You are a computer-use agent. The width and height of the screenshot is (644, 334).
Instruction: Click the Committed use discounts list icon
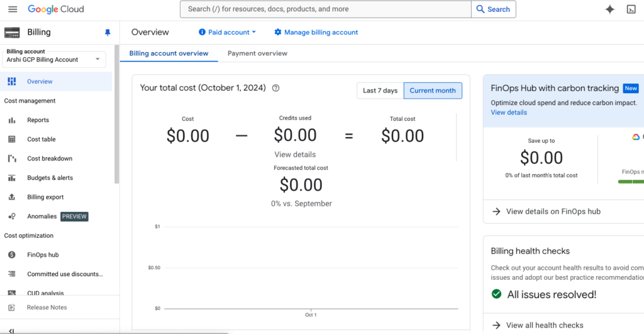12,274
